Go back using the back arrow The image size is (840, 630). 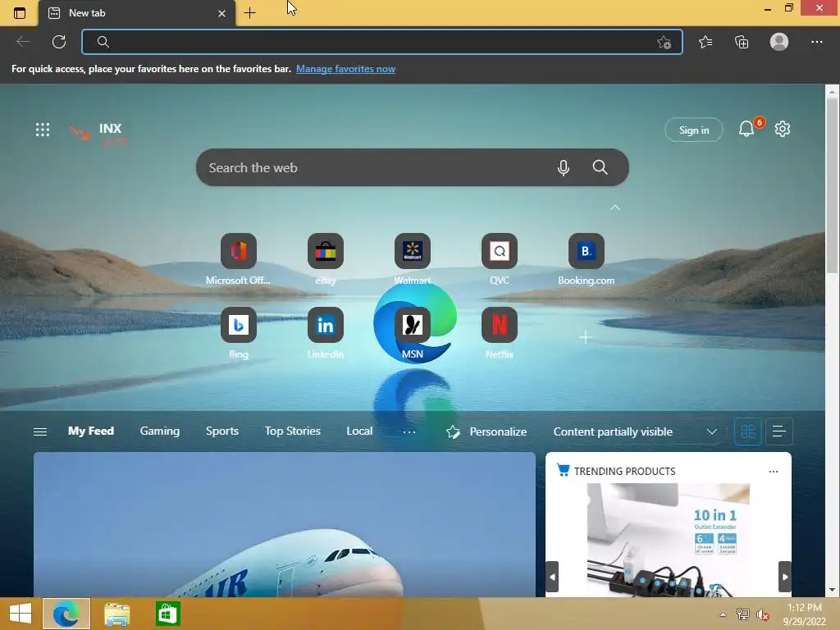23,42
